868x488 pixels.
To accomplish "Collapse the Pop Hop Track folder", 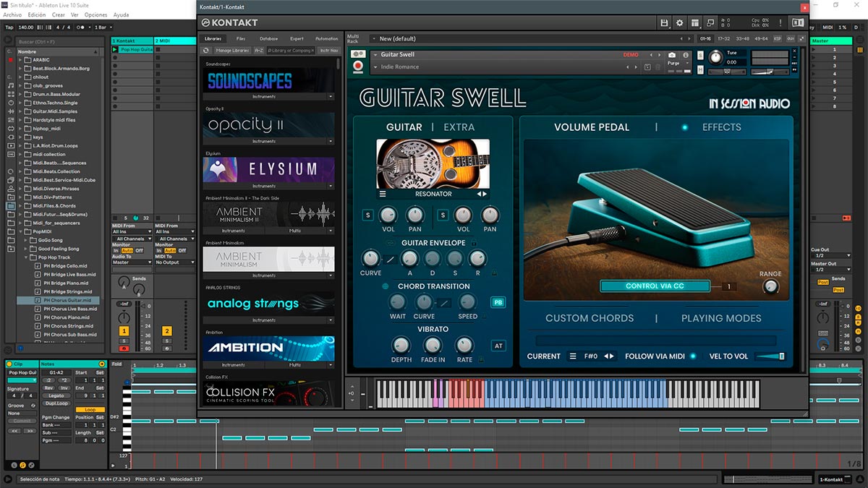I will click(x=27, y=257).
